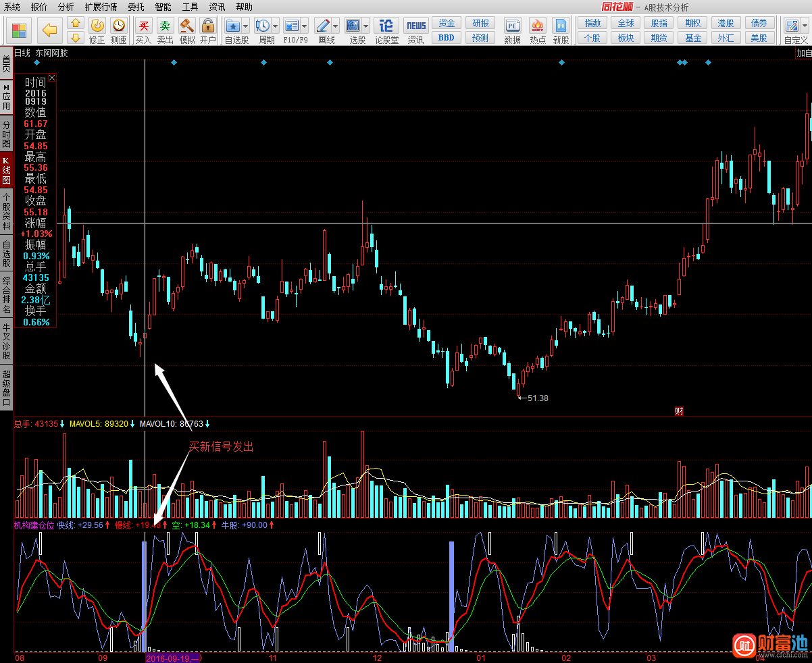
Task: Select the K线图 sidebar tab
Action: [6, 171]
